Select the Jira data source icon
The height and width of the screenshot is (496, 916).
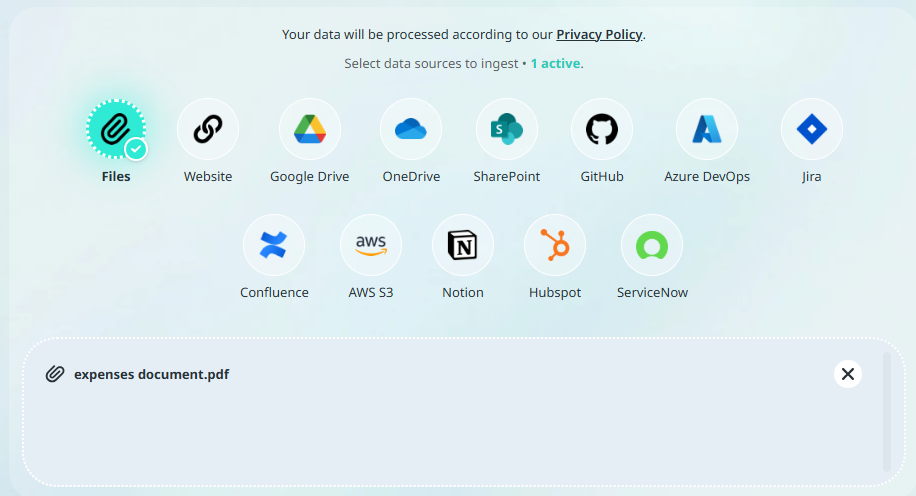point(812,129)
